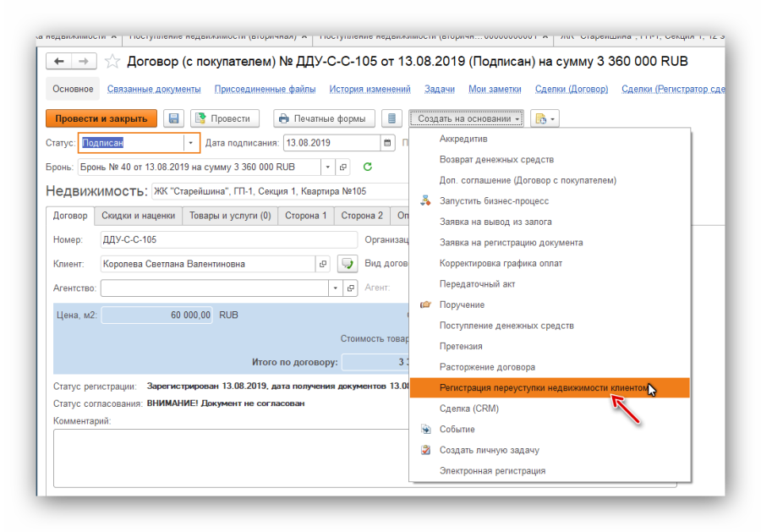Screen dimensions: 761x532
Task: Click the Провести и закрыть button
Action: point(101,119)
